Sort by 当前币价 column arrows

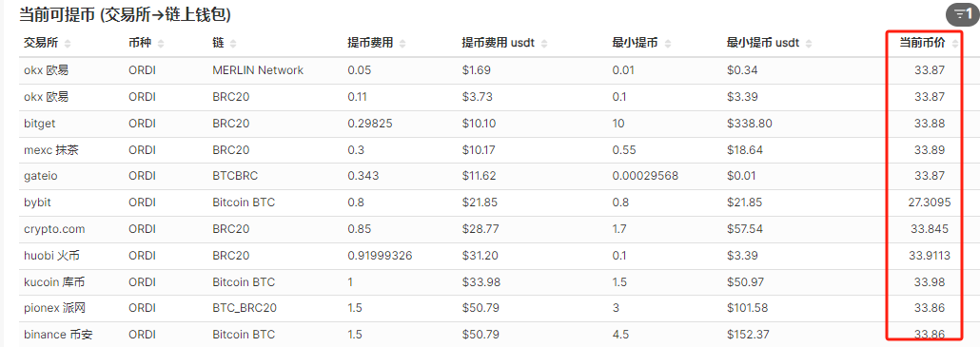[955, 44]
